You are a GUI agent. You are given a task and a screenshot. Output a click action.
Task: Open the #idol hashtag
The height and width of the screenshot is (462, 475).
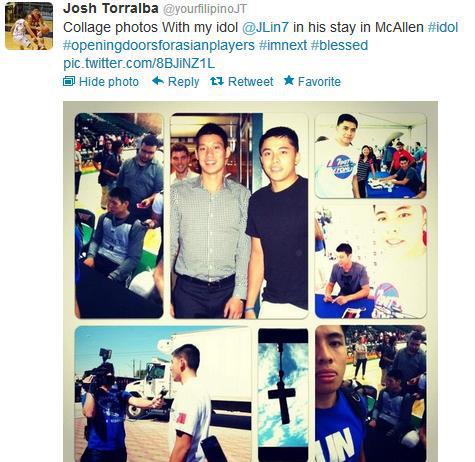tap(443, 27)
